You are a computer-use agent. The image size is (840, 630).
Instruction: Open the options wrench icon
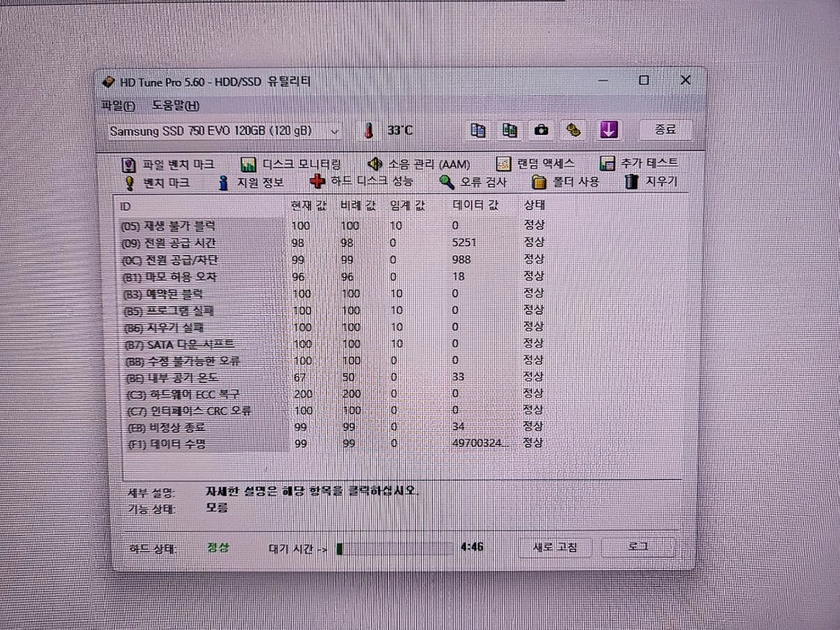(573, 130)
